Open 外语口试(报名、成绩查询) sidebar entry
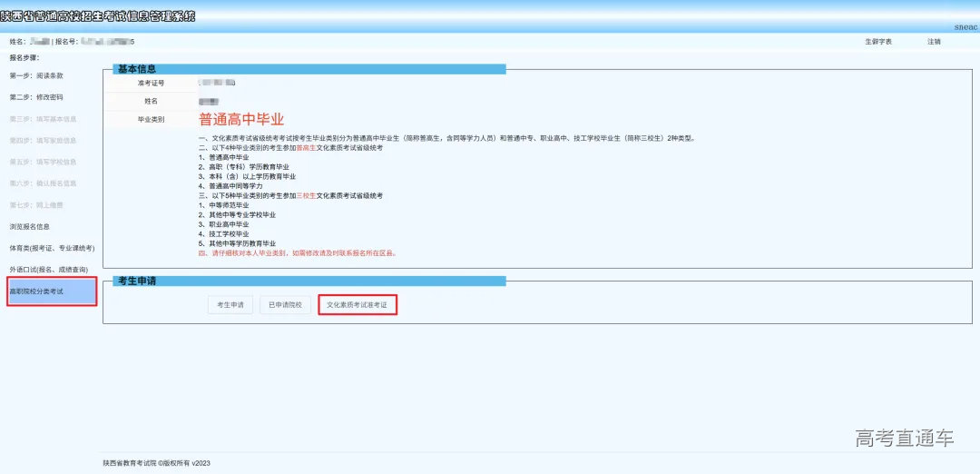Screen dimensions: 980x474 (x=49, y=270)
